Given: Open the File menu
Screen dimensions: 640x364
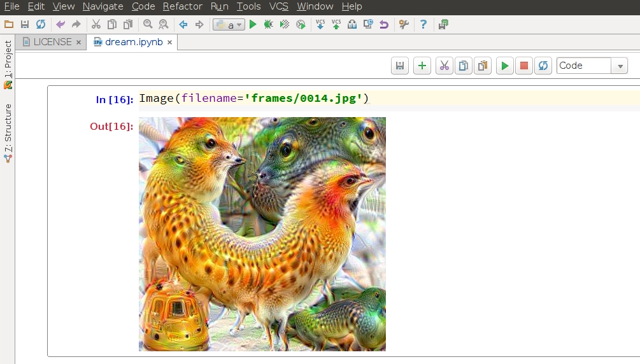Looking at the screenshot, I should 12,6.
